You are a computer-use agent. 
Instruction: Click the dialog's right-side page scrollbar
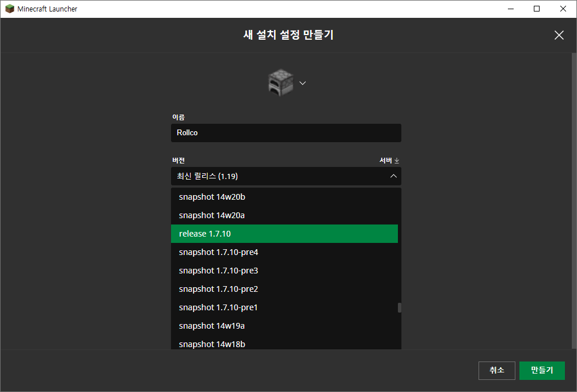click(x=574, y=200)
